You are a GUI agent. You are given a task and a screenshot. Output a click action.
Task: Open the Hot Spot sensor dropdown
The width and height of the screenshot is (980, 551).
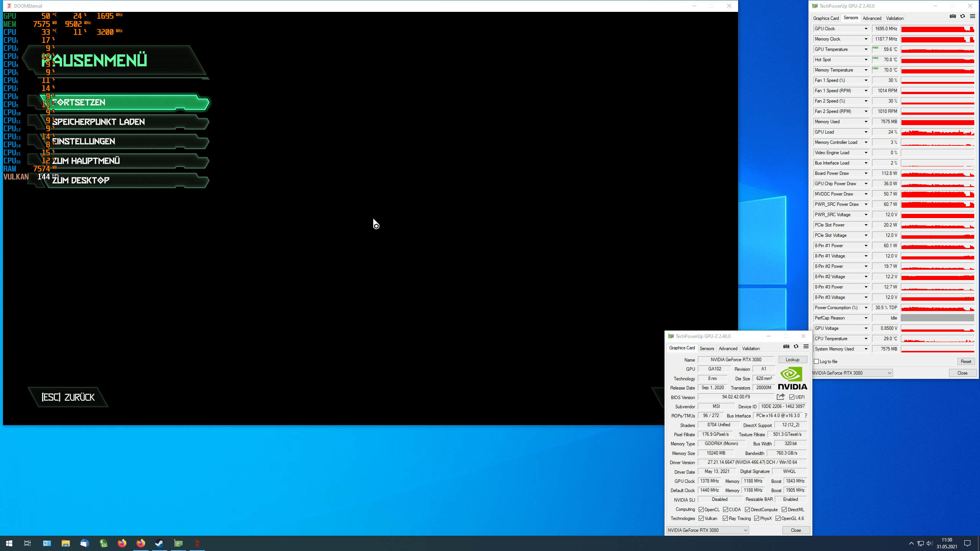click(866, 60)
